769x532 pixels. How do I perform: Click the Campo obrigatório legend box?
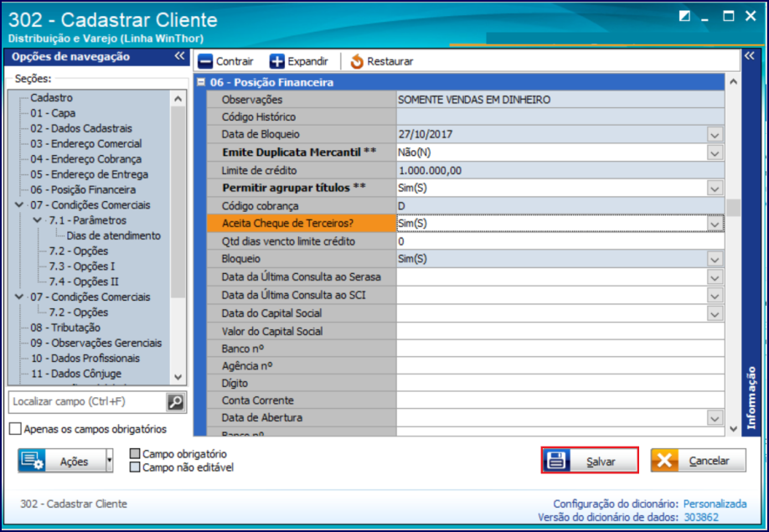click(x=135, y=453)
